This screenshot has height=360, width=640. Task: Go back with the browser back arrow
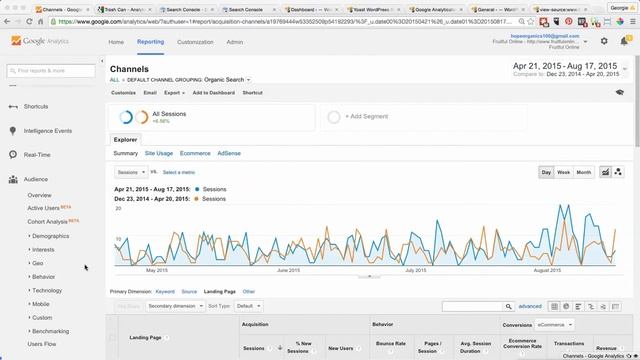pos(7,21)
